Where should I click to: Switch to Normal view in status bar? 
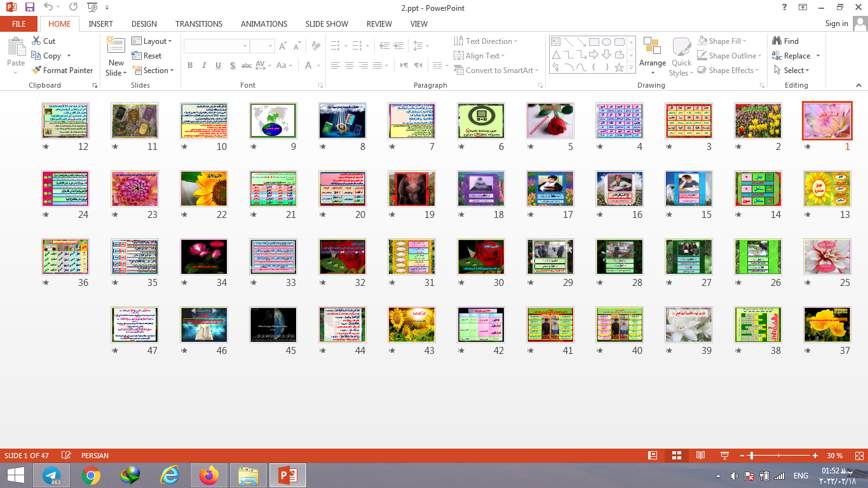tap(653, 456)
